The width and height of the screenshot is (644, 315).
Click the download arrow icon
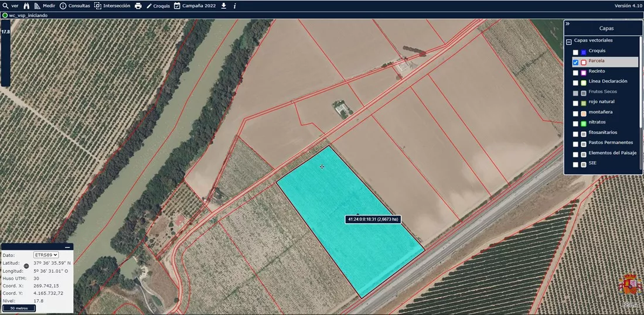[x=224, y=6]
